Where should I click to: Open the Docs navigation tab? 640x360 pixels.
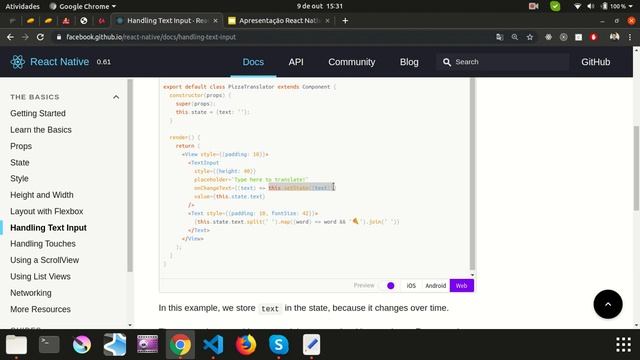coord(253,62)
